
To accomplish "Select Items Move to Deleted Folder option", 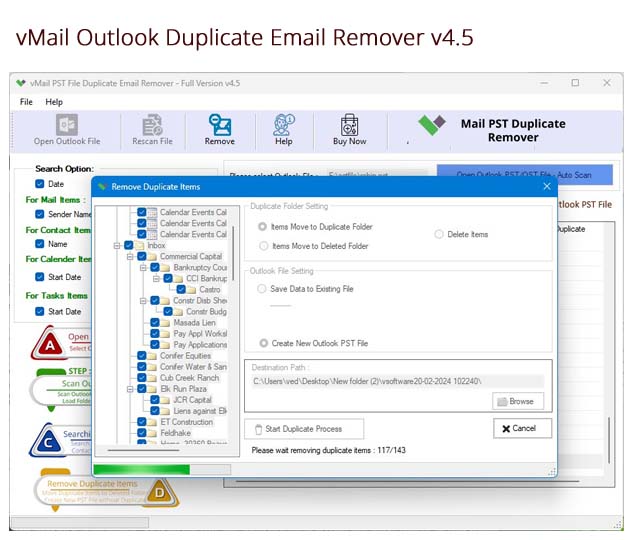I will tap(264, 245).
